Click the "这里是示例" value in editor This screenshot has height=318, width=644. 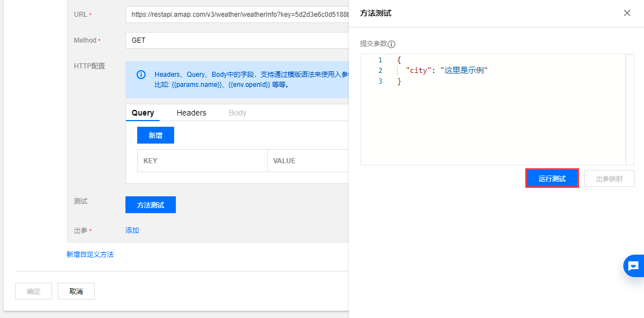click(x=464, y=71)
